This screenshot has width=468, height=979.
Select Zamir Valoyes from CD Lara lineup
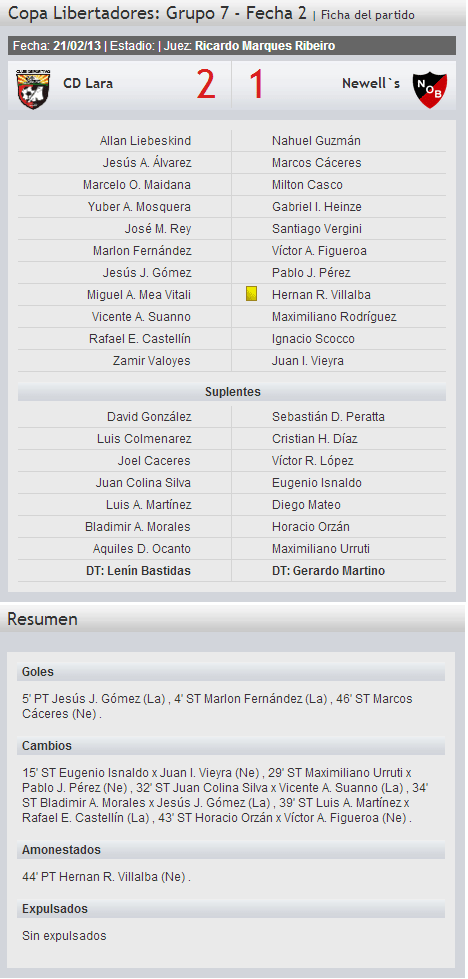coord(152,361)
